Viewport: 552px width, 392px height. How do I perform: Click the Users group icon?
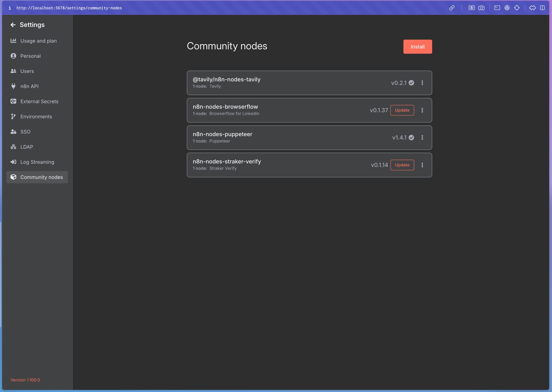tap(13, 71)
